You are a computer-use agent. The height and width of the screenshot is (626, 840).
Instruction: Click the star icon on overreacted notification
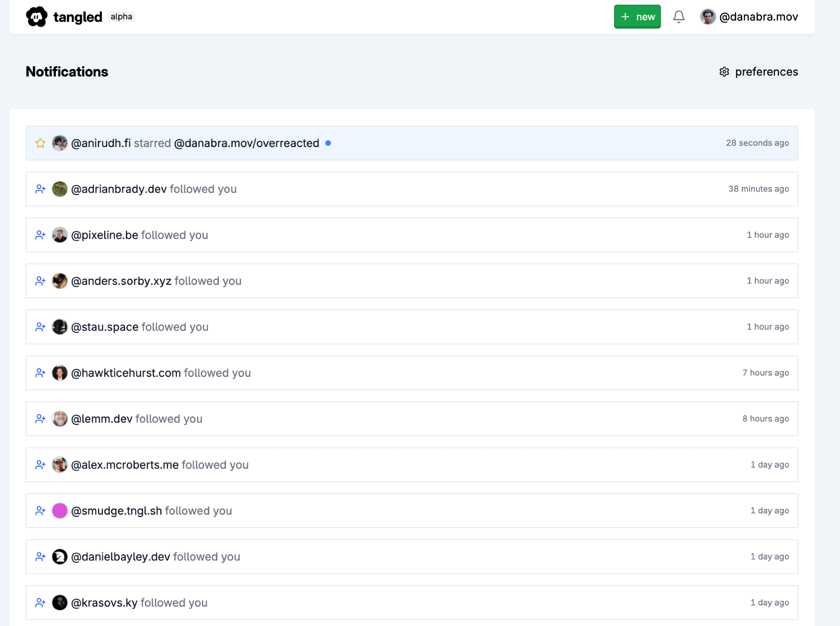coord(40,143)
